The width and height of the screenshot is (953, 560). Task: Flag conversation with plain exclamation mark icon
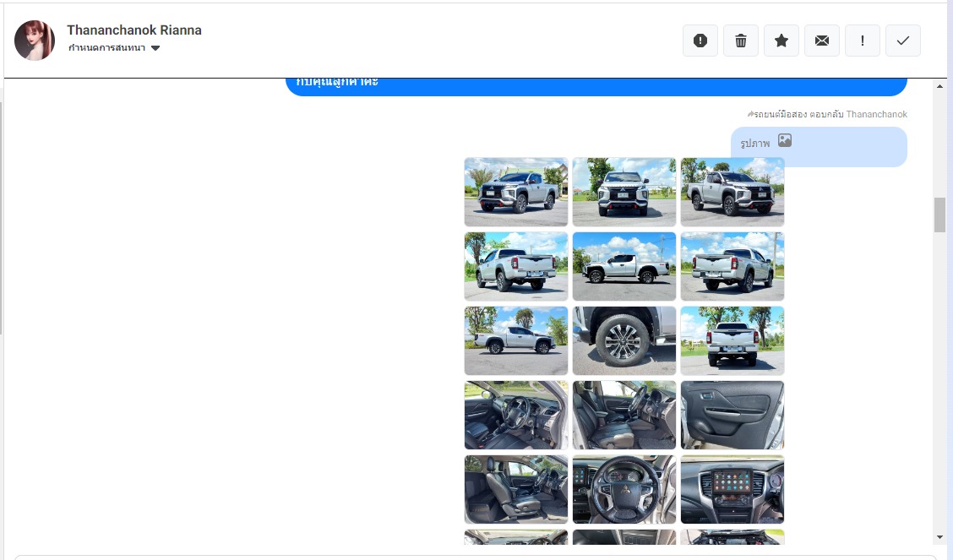pos(863,41)
